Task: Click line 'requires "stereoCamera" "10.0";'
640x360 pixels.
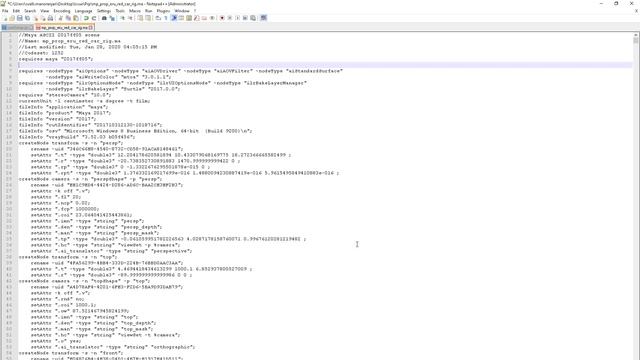Action: pos(64,95)
